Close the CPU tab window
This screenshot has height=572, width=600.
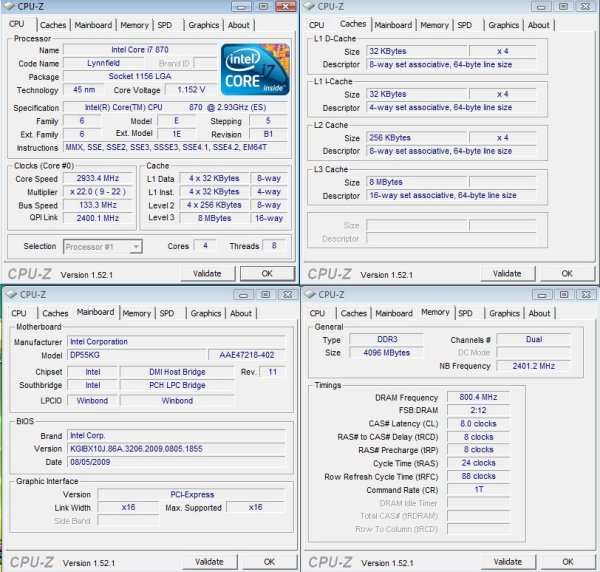285,7
